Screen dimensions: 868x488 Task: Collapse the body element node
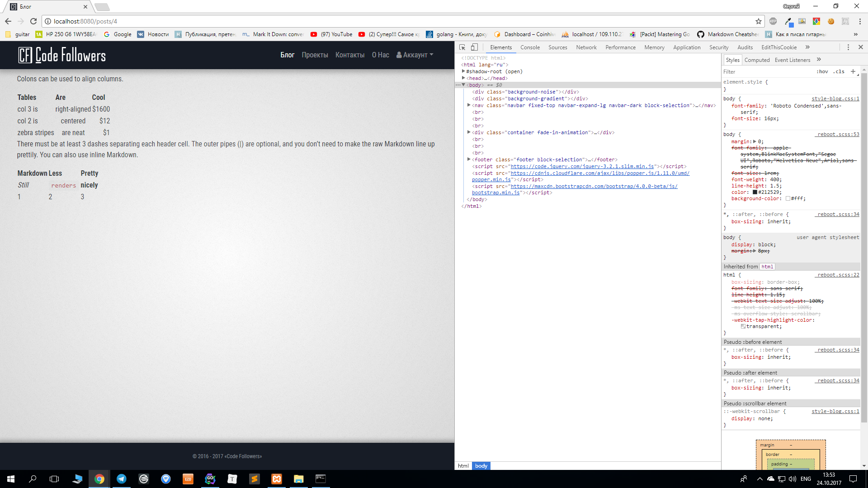(x=463, y=85)
